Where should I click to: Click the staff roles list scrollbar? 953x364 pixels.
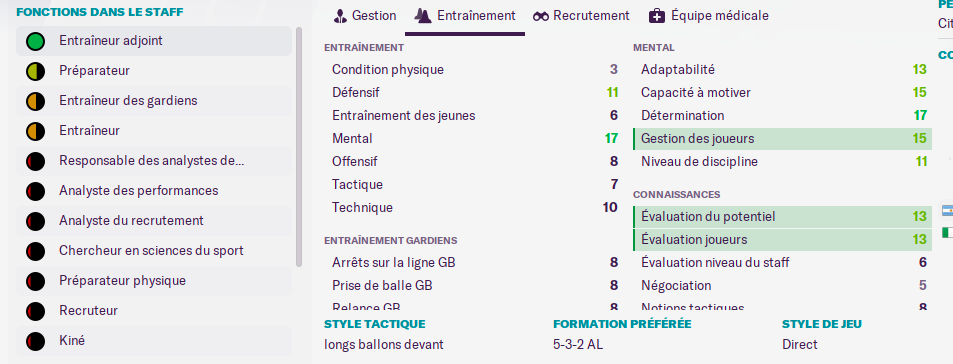(298, 147)
